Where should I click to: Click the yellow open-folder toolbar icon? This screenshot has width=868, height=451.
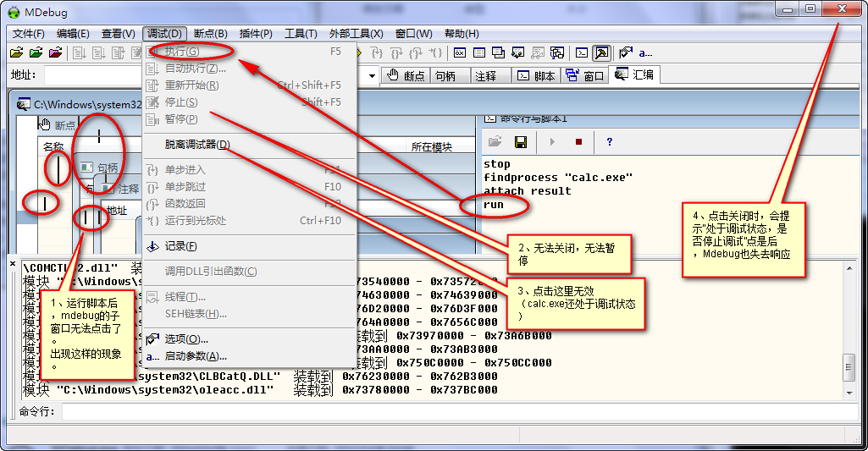(x=17, y=53)
